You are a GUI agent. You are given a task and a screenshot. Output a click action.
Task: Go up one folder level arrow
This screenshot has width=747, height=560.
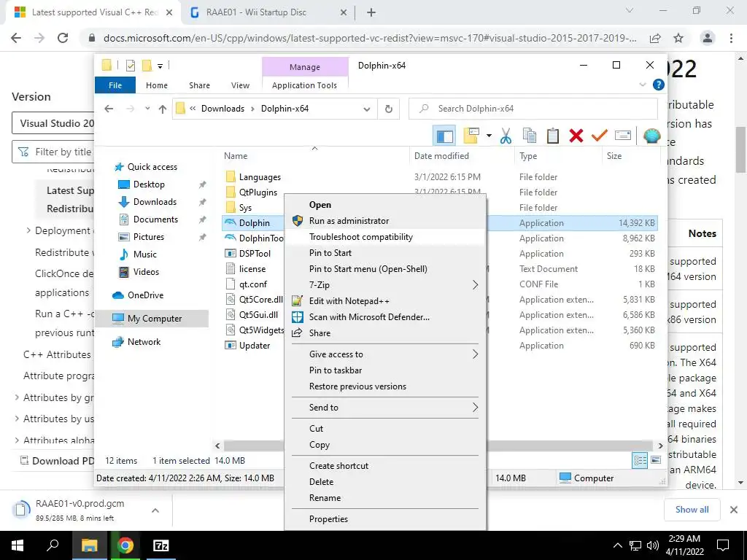coord(163,109)
